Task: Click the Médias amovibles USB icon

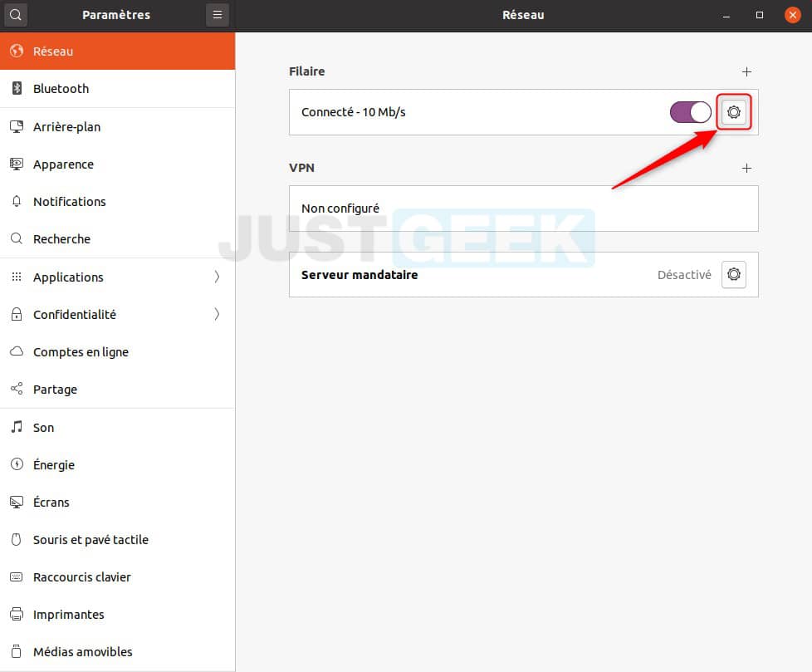Action: (x=17, y=651)
